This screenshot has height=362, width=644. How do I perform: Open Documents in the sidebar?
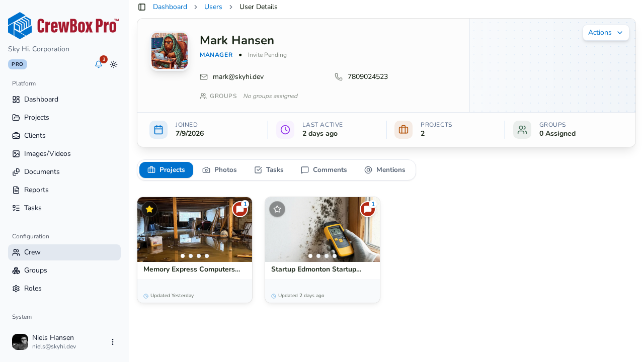[64, 172]
